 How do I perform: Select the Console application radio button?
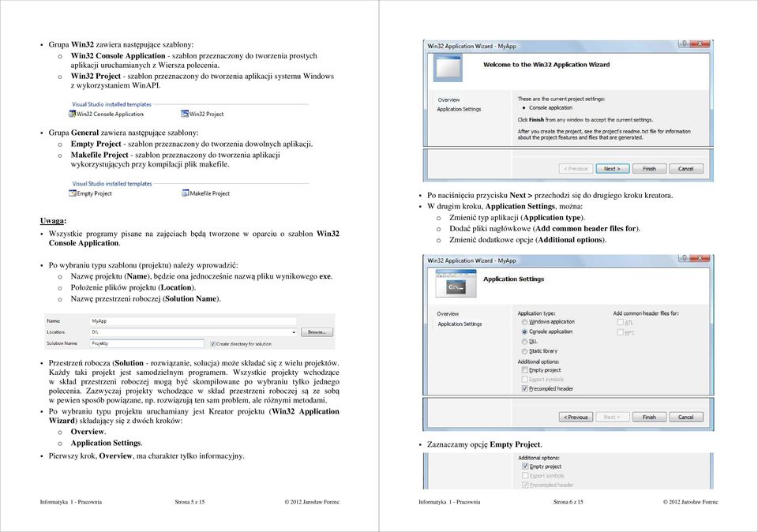coord(524,332)
